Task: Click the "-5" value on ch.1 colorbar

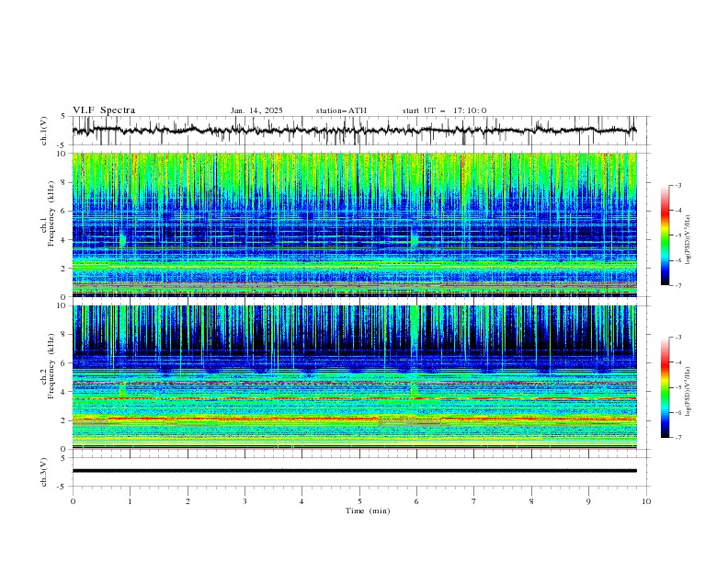Action: click(x=677, y=236)
